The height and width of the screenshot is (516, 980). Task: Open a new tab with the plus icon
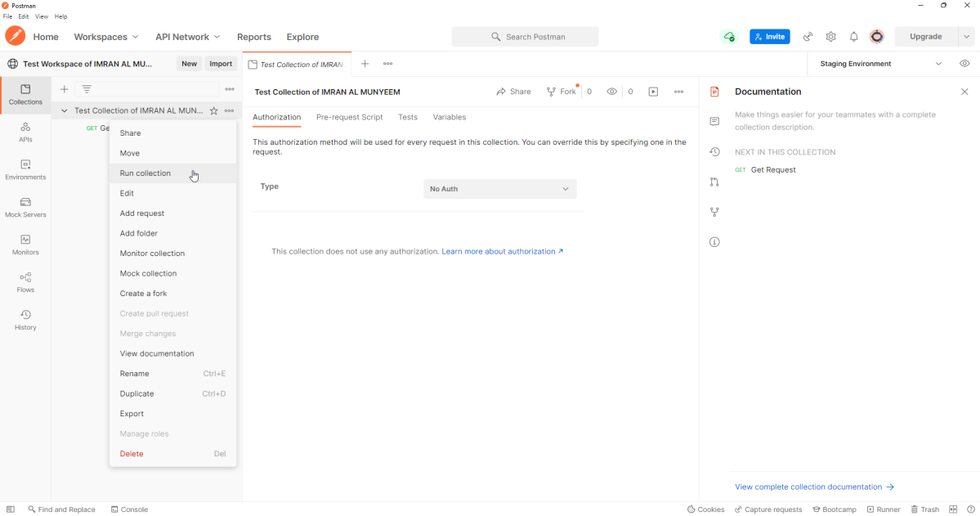tap(365, 64)
